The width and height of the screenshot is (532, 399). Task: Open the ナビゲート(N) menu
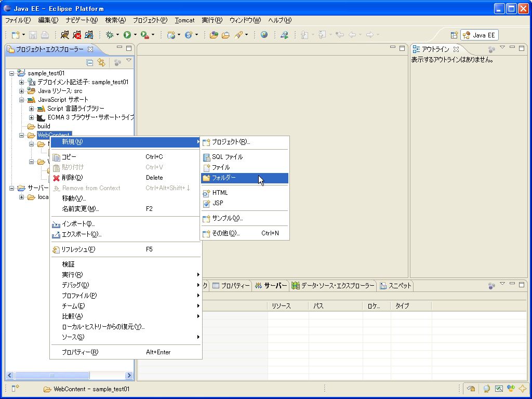[82, 20]
